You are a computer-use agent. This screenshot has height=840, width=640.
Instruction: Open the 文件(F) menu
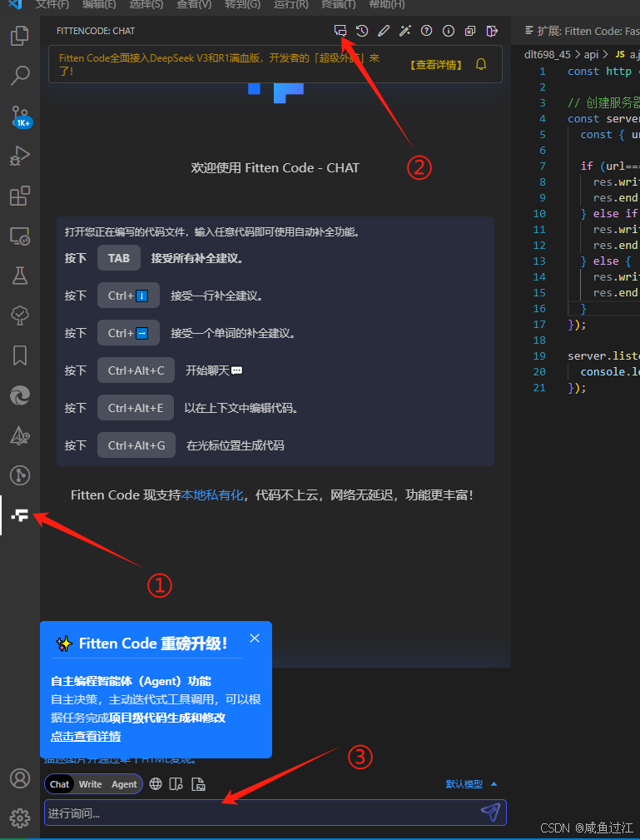[x=52, y=4]
